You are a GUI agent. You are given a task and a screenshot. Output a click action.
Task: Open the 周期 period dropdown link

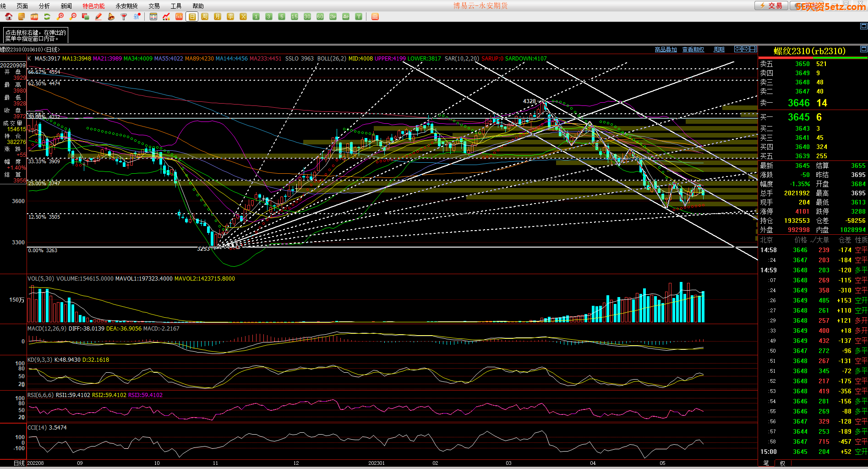719,50
